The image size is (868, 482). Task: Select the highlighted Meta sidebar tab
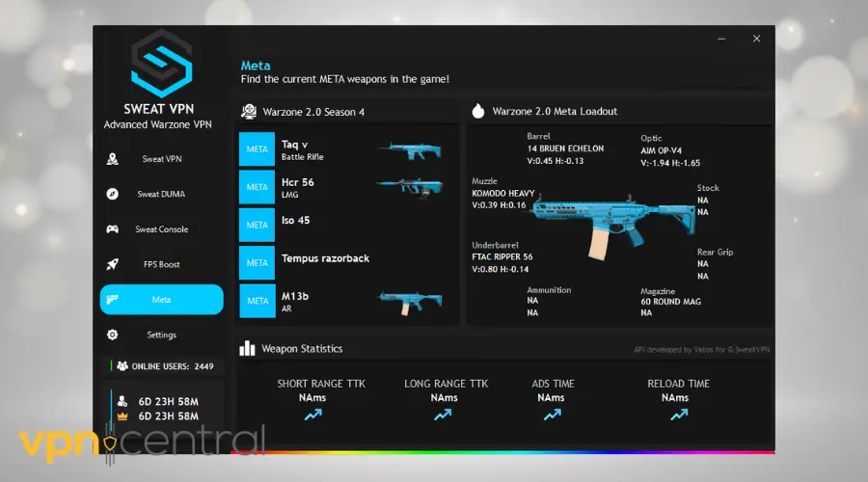[x=162, y=300]
